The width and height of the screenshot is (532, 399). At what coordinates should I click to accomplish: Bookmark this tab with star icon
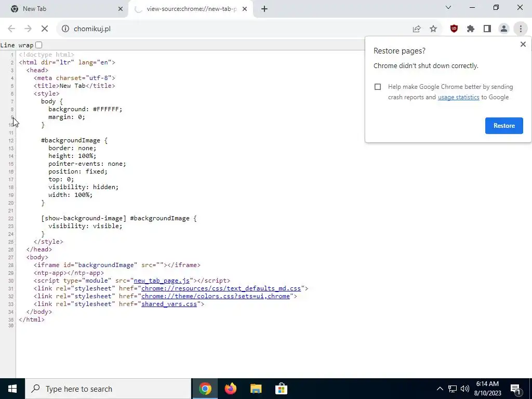[433, 29]
